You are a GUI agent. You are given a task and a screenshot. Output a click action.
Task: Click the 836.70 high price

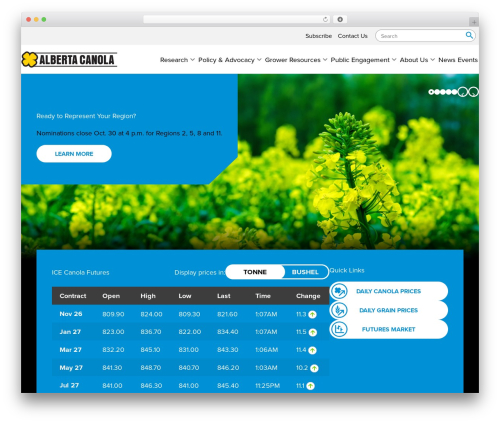(x=151, y=332)
